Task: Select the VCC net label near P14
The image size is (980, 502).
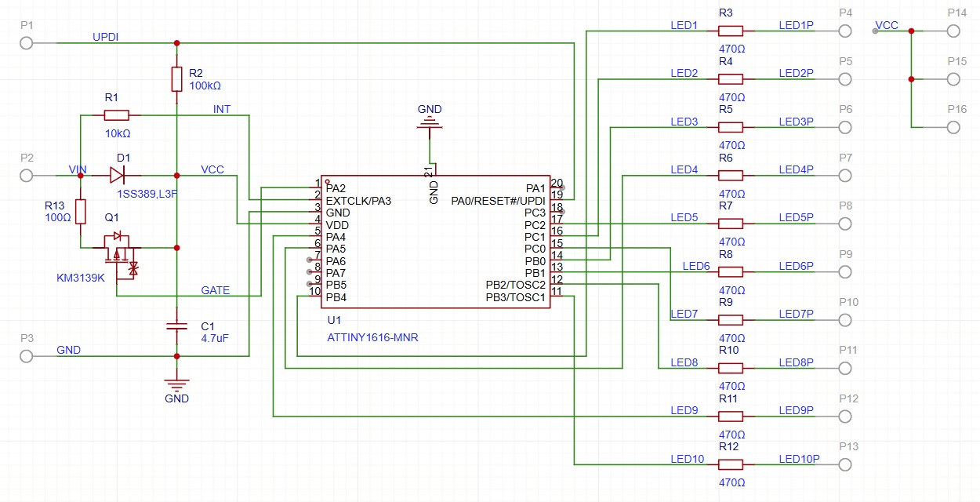Action: click(x=887, y=25)
